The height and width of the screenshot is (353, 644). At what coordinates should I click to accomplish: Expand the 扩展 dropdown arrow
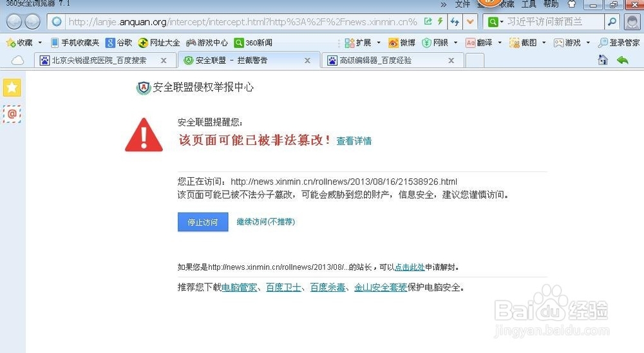pos(378,43)
